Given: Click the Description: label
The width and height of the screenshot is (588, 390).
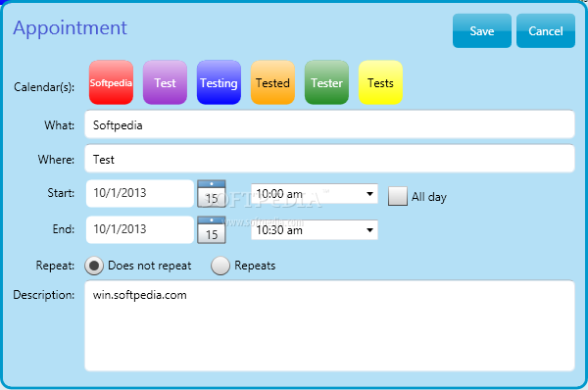Looking at the screenshot, I should coord(44,295).
